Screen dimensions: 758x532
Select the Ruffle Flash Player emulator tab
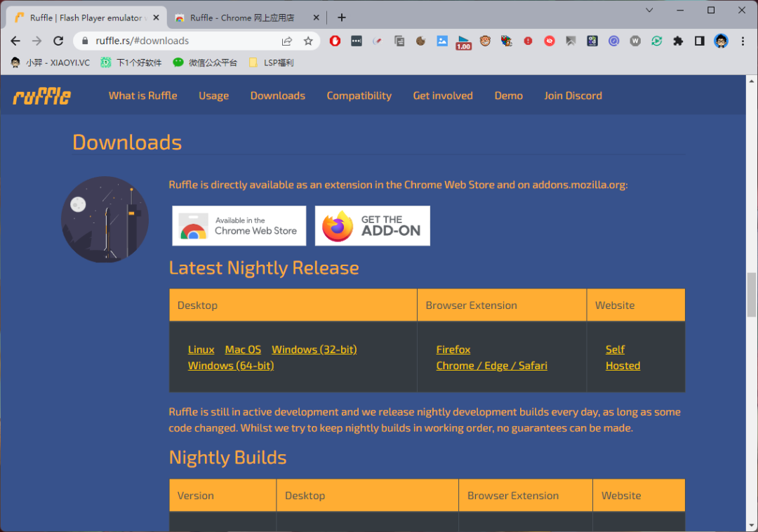pos(86,18)
